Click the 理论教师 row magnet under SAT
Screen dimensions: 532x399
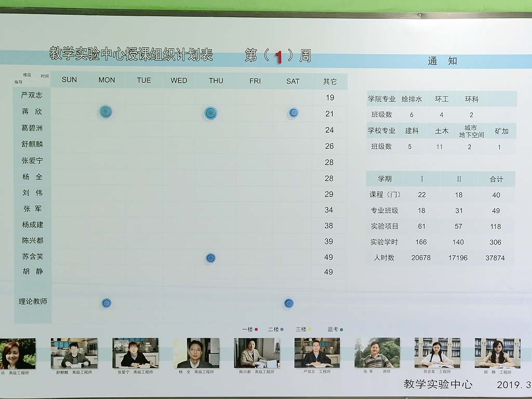pos(289,303)
